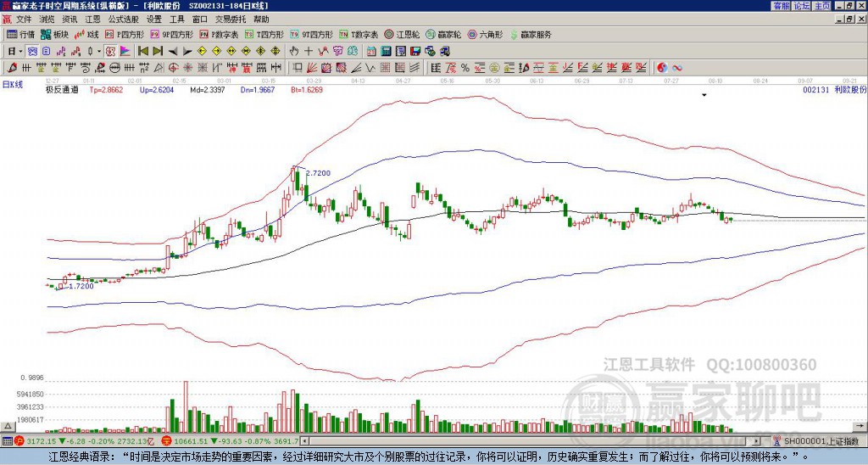The height and width of the screenshot is (465, 868).
Task: Click the 节 solar term icon
Action: pos(337,51)
